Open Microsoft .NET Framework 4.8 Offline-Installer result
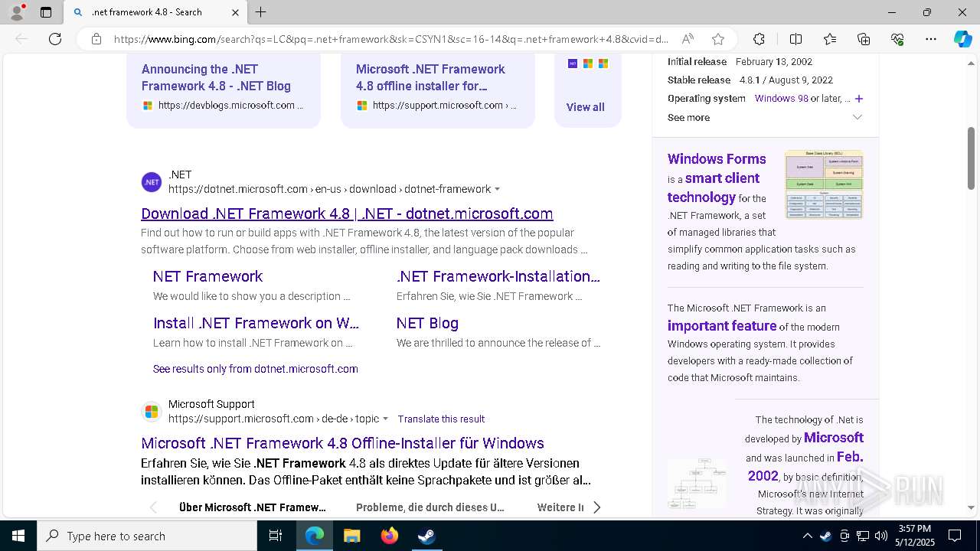Image resolution: width=980 pixels, height=551 pixels. 342,443
